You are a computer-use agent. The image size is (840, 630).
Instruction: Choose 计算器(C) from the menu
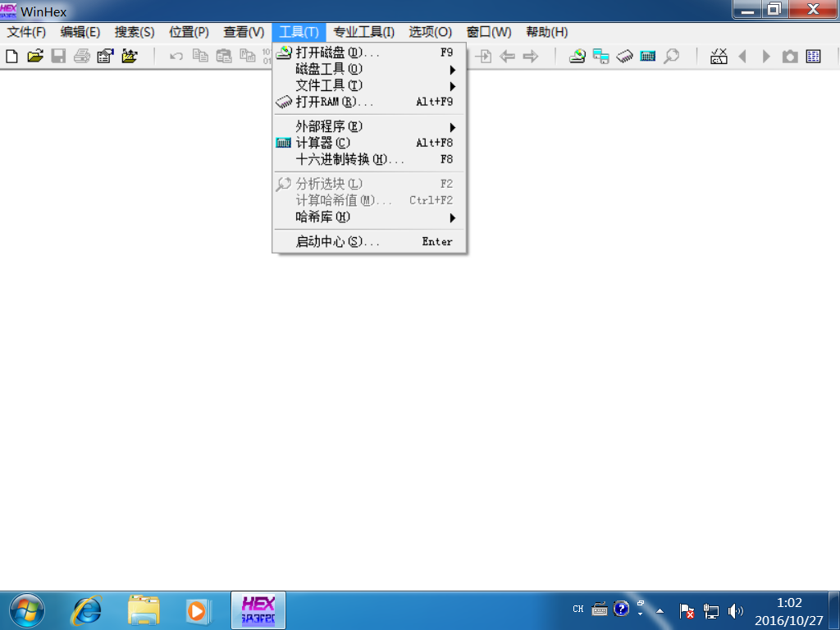point(369,143)
